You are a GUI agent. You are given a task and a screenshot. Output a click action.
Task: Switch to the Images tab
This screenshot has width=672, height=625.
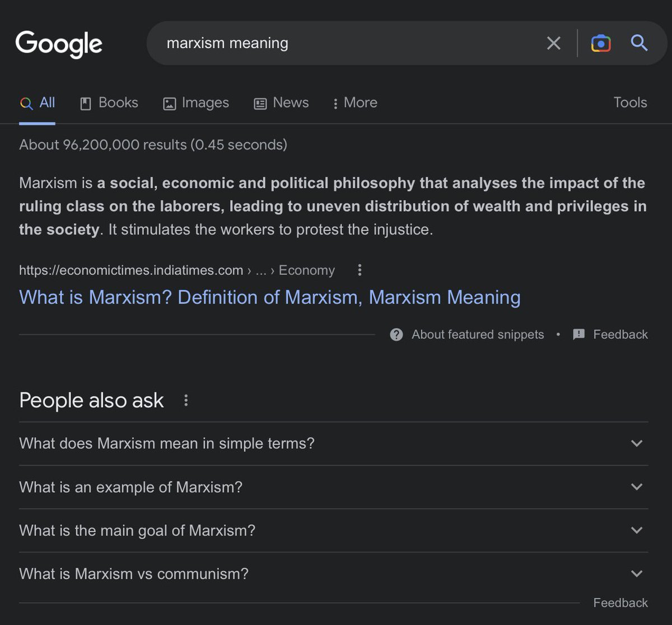click(x=196, y=102)
